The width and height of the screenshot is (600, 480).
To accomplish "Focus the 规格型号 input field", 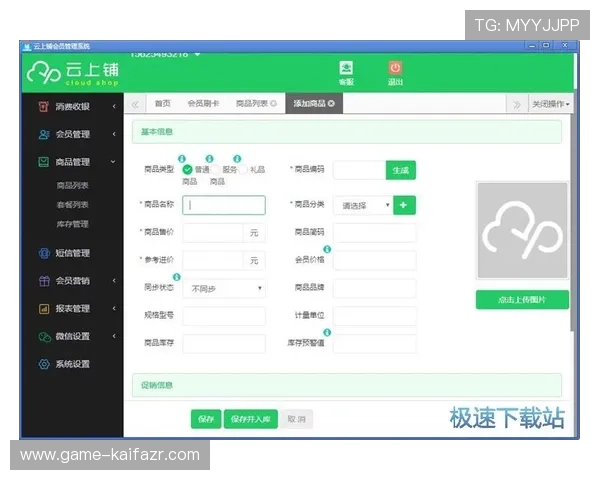I will click(x=224, y=316).
